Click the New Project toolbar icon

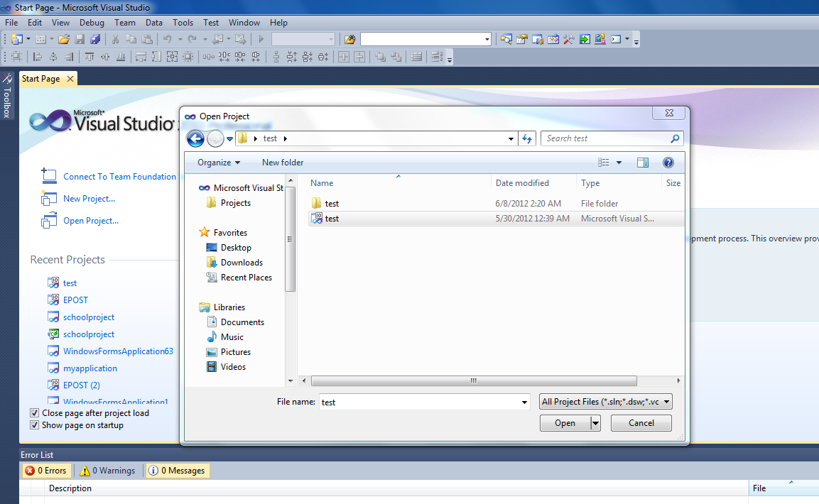pyautogui.click(x=17, y=39)
